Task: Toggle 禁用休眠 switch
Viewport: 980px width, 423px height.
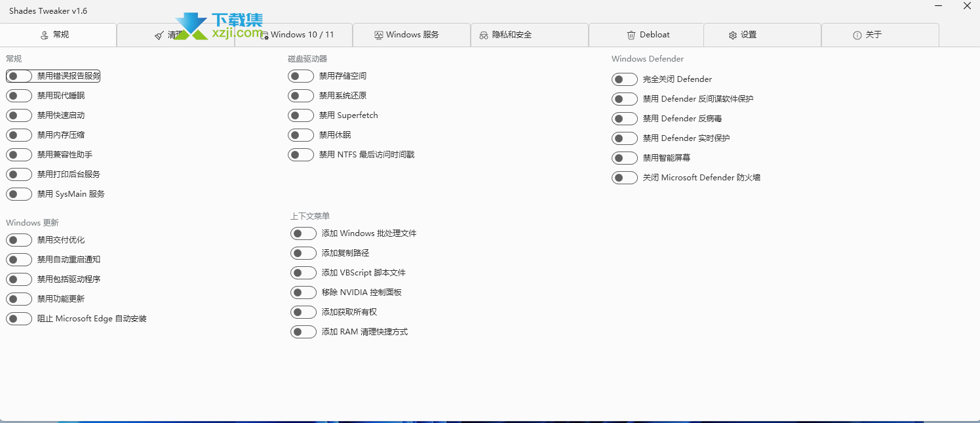Action: 301,135
